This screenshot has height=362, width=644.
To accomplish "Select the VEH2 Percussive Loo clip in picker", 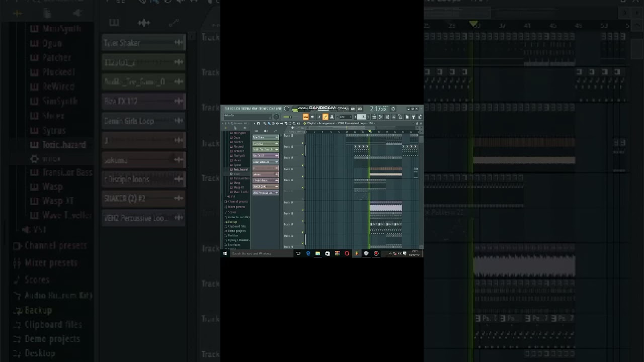I will [x=266, y=193].
